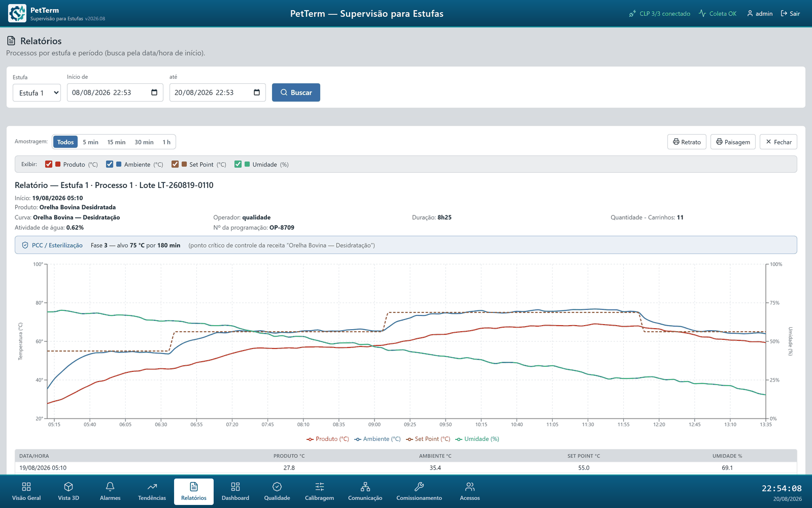Open Comissionamento wrench icon

click(419, 487)
